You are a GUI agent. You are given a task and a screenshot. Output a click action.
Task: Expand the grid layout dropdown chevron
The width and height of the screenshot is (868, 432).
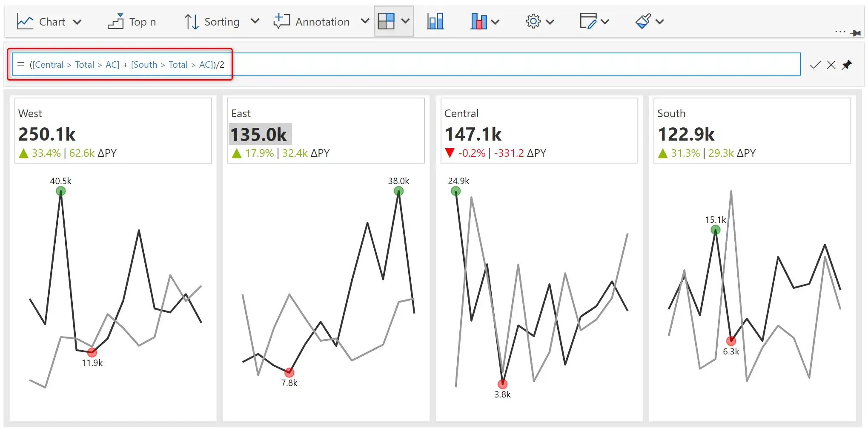pos(405,20)
